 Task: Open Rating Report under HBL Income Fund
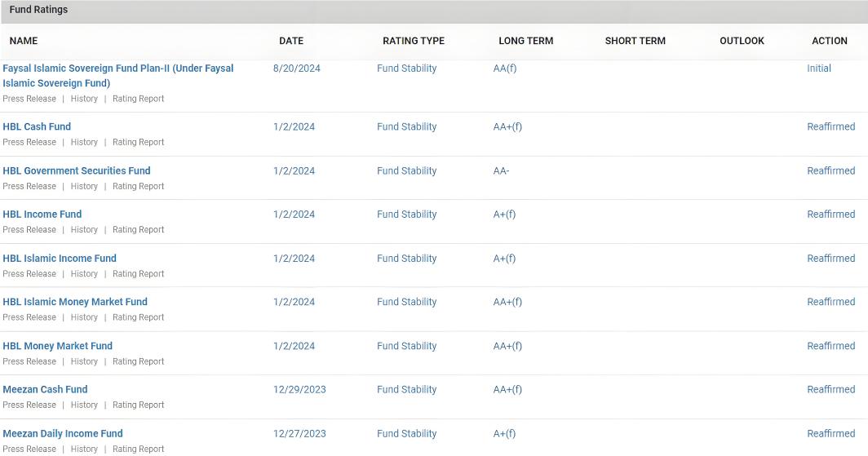tap(139, 230)
